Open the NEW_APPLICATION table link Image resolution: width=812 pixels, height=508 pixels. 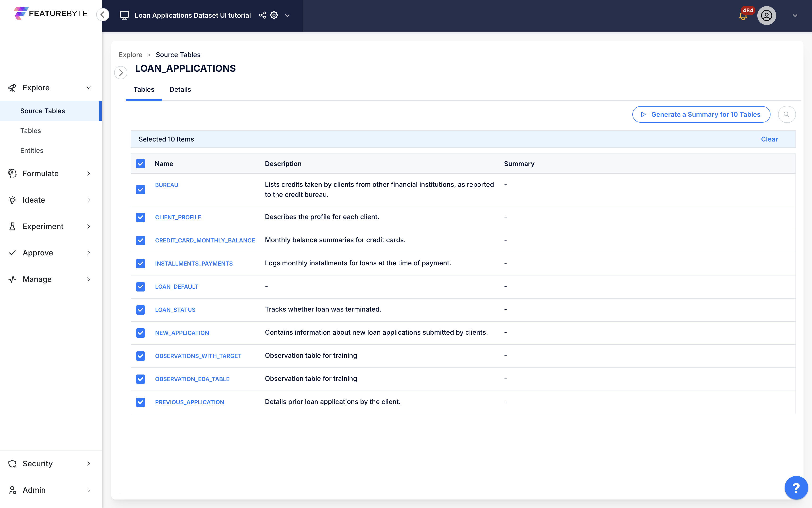pos(182,333)
